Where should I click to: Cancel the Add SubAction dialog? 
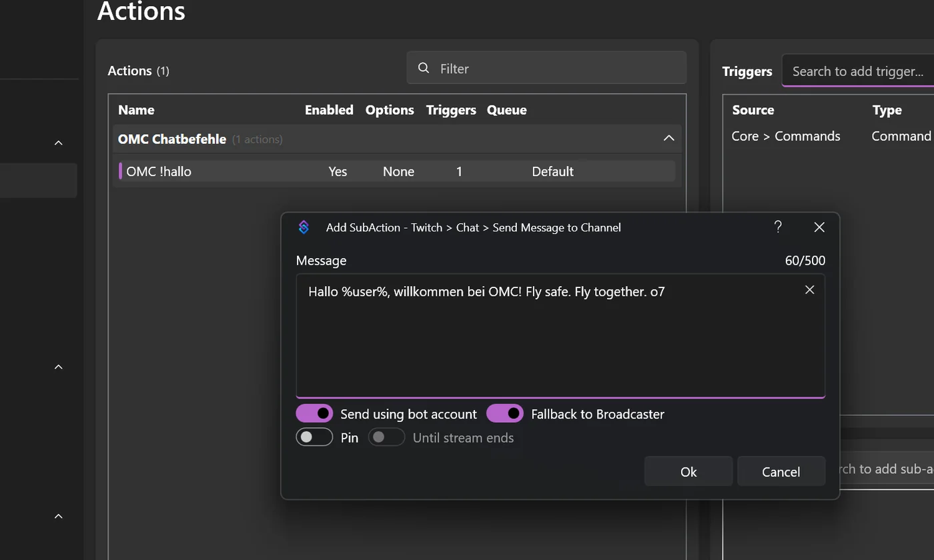coord(781,472)
